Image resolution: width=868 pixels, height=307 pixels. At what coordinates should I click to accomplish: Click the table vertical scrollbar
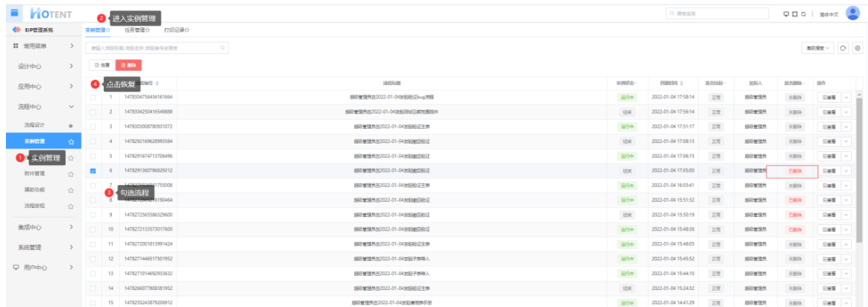pyautogui.click(x=859, y=169)
